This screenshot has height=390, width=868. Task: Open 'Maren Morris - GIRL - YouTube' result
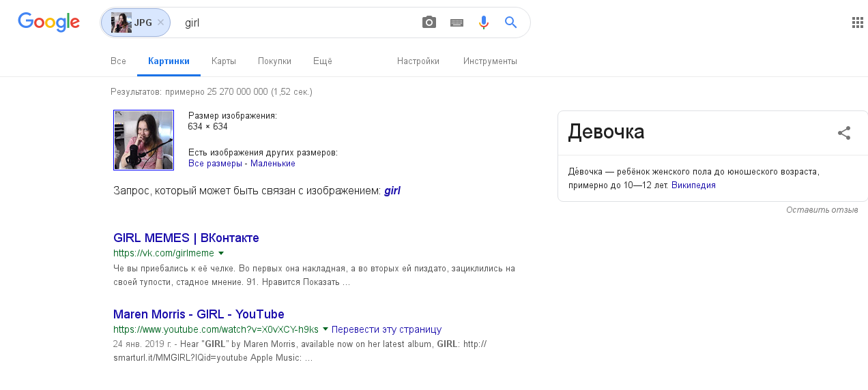(199, 314)
